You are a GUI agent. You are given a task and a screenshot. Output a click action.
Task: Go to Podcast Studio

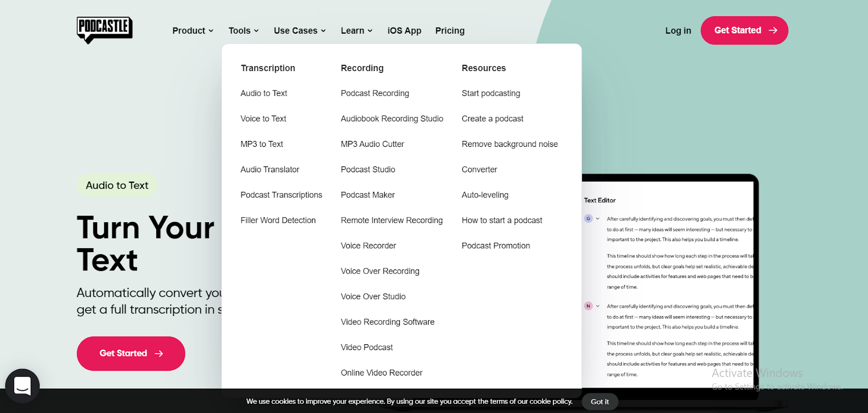[368, 170]
